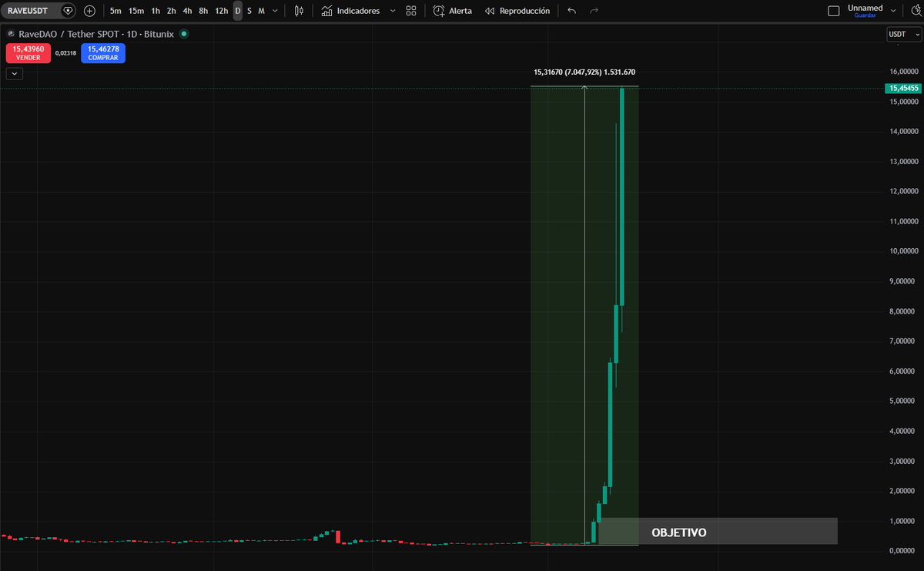Redo the chart action
924x571 pixels.
point(594,11)
